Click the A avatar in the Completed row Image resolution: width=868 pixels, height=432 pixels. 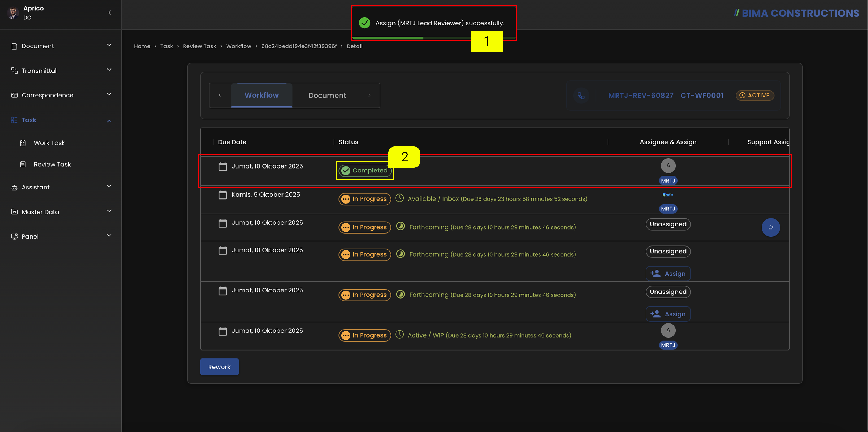(x=668, y=166)
